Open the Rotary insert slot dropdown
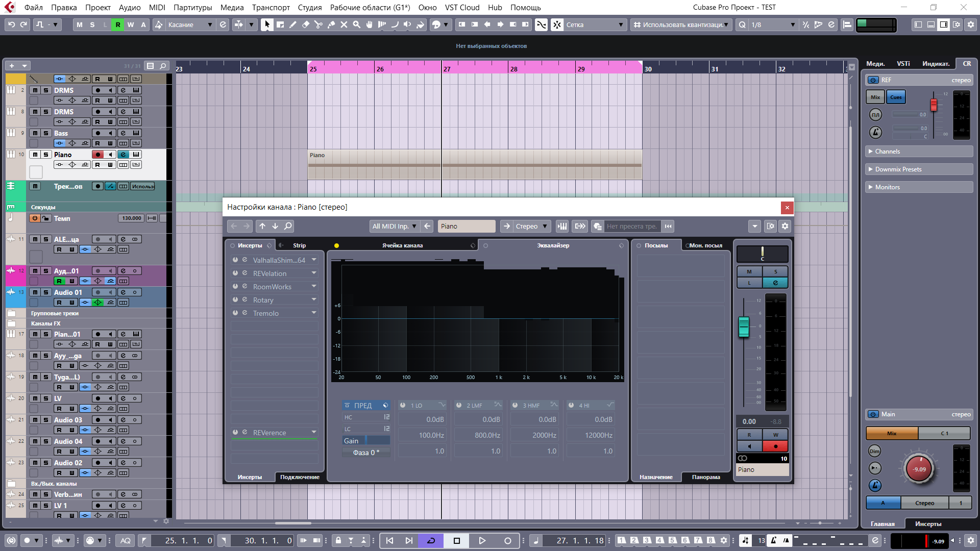 [x=314, y=299]
